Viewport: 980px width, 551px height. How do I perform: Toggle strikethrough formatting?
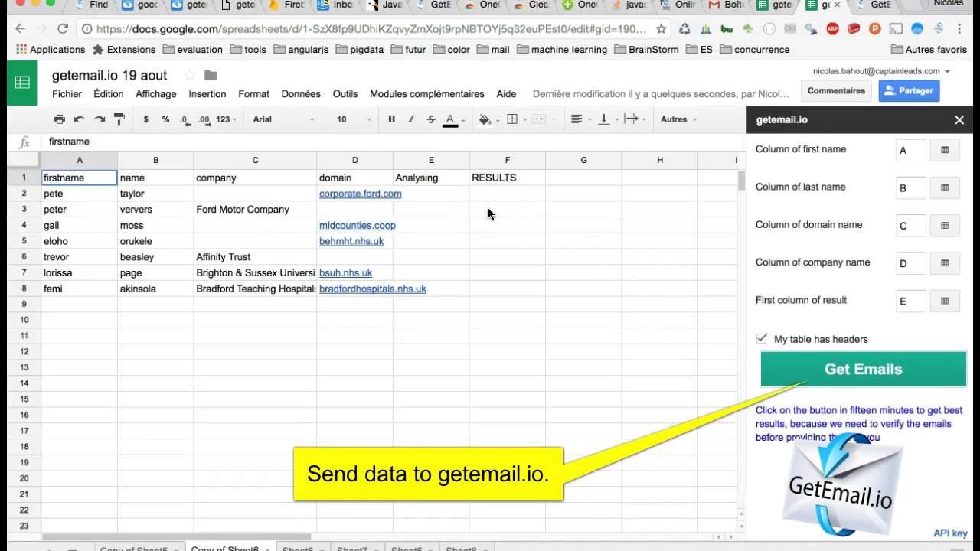click(431, 119)
